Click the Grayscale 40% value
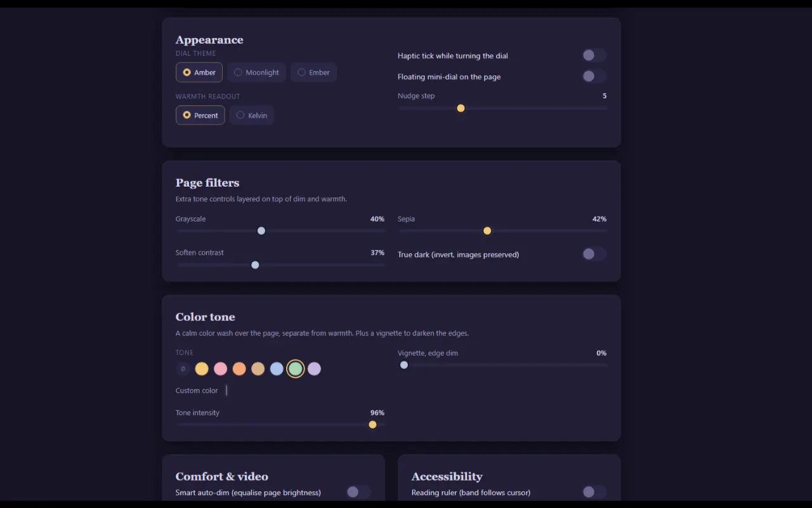The width and height of the screenshot is (812, 508). 377,219
